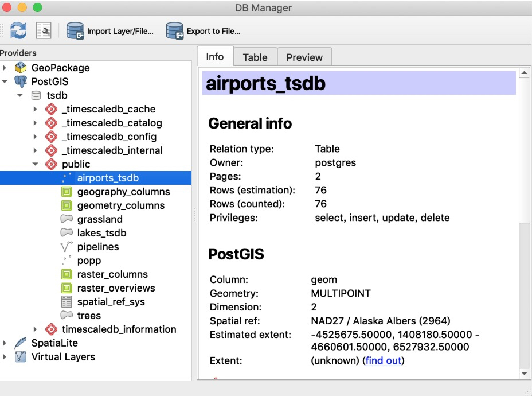Viewport: 532px width, 396px height.
Task: Select the SpatiaLite feather icon
Action: (21, 343)
